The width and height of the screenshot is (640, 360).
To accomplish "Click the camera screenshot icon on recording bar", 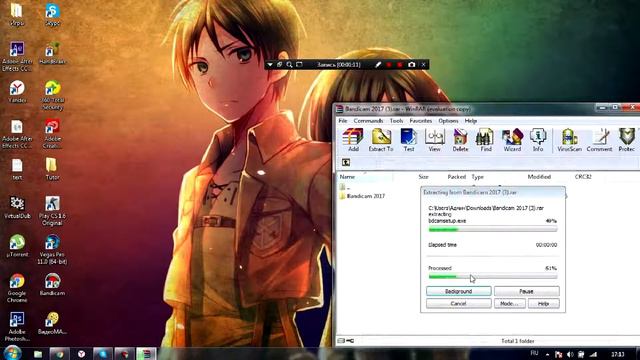I will point(411,64).
